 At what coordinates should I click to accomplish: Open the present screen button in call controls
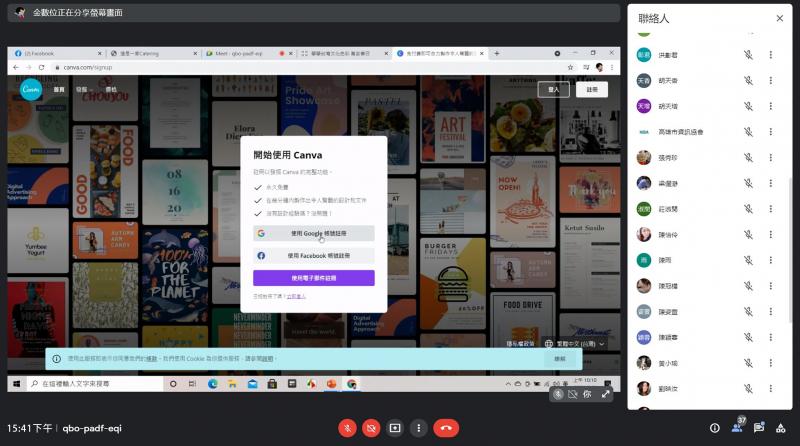[x=395, y=428]
